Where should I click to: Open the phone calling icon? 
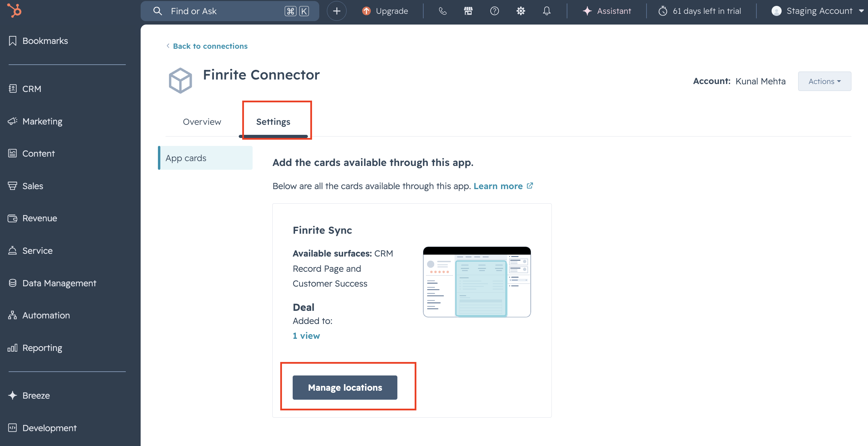point(443,11)
